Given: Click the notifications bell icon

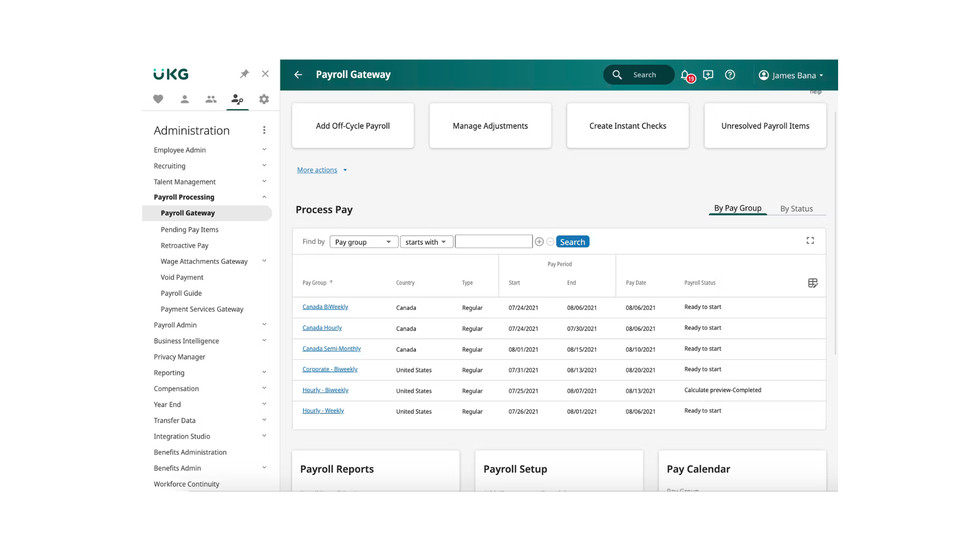Looking at the screenshot, I should pyautogui.click(x=685, y=75).
